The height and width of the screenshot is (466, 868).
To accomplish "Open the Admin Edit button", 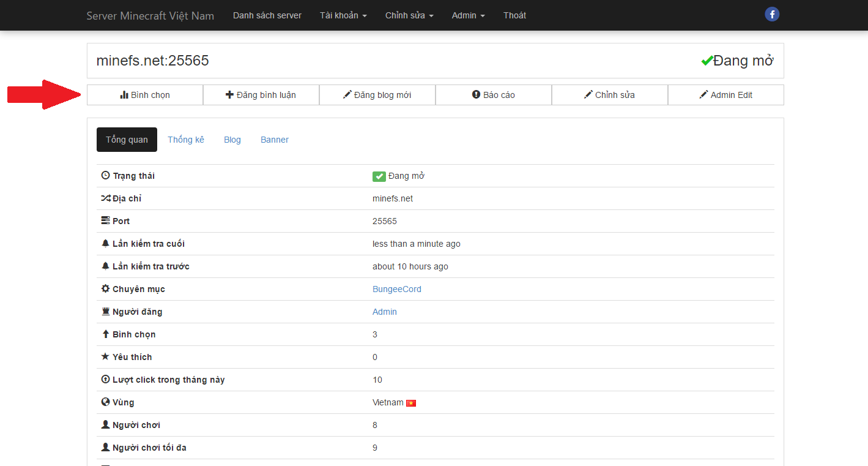I will pyautogui.click(x=726, y=95).
